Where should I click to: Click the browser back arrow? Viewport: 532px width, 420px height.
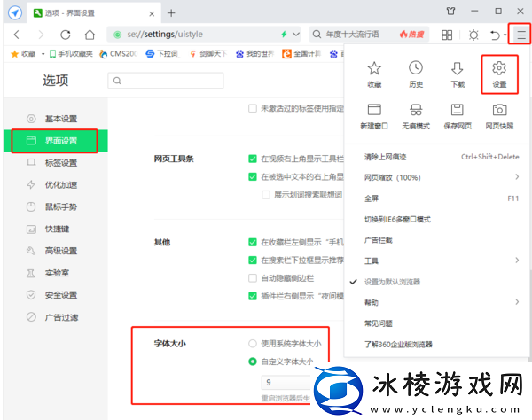17,35
